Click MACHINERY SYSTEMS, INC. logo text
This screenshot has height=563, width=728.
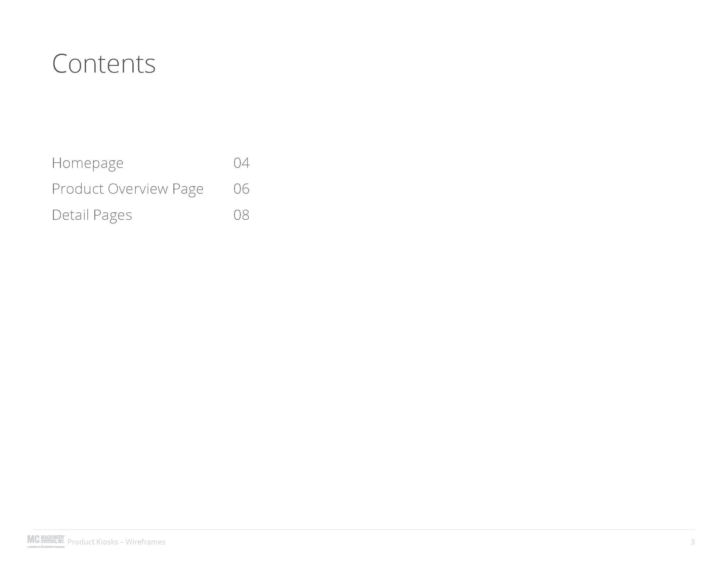tap(52, 539)
